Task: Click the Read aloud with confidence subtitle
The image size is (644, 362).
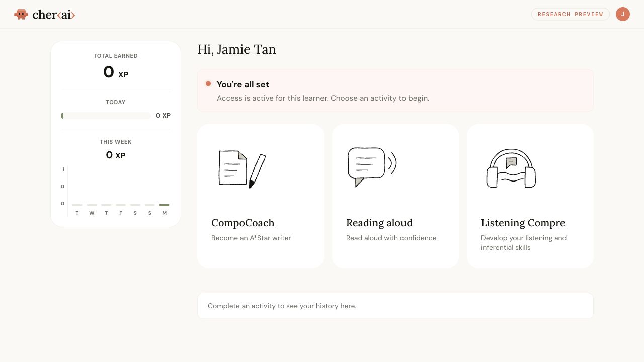Action: (391, 238)
